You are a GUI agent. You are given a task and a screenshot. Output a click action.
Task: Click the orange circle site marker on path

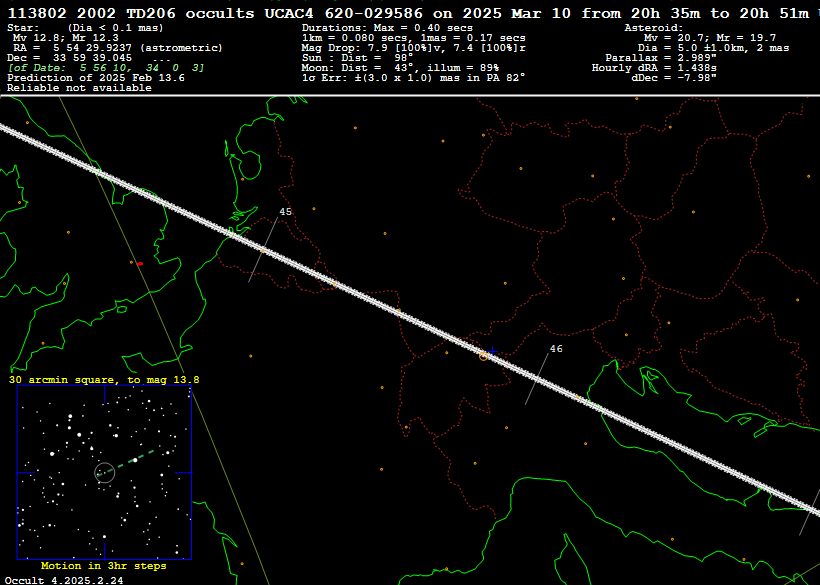[x=484, y=357]
